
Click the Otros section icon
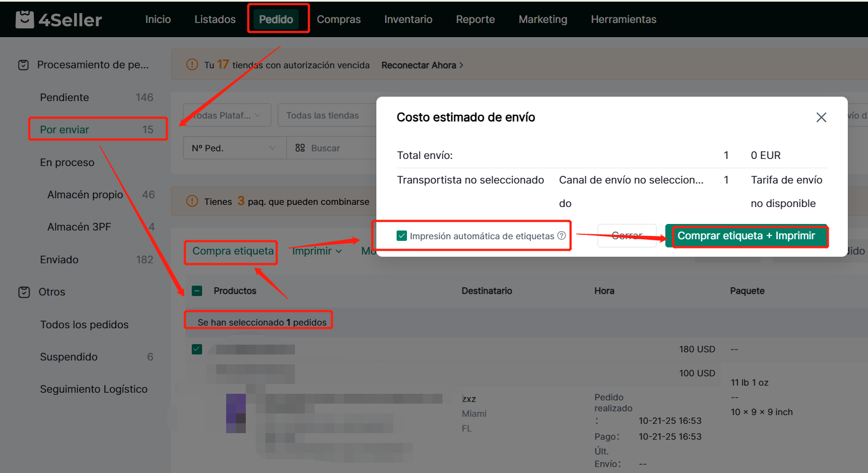pos(24,292)
